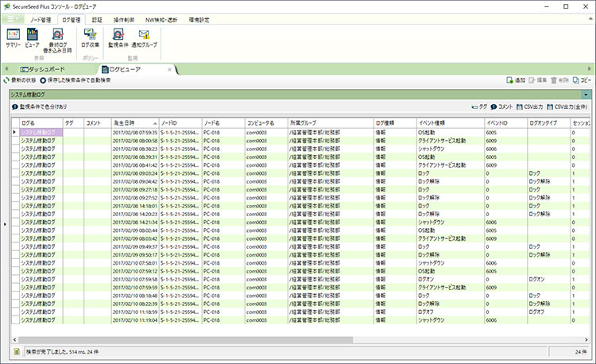
Task: Expand the システム稼動ログ panel dropdown arrow
Action: point(586,95)
